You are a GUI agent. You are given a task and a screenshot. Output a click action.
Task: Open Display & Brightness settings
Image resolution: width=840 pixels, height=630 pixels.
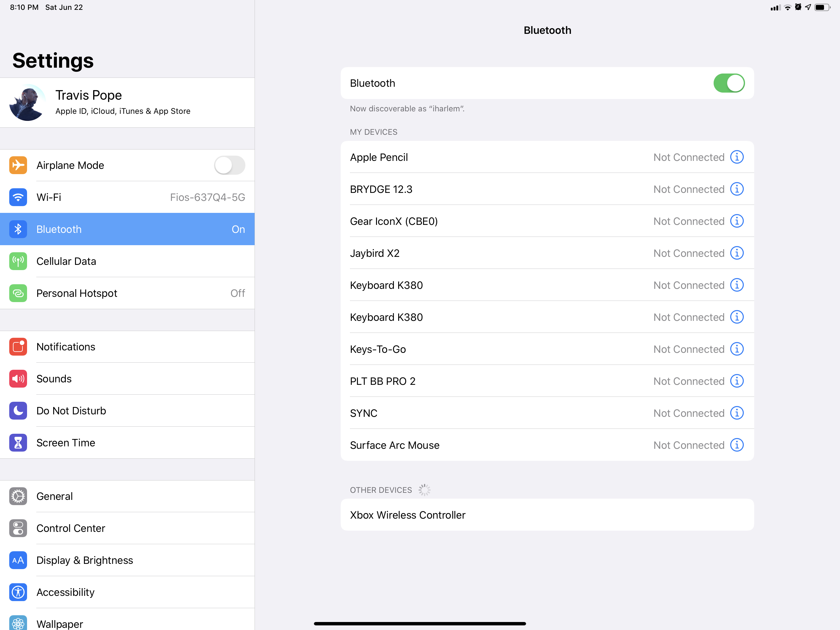pyautogui.click(x=127, y=560)
